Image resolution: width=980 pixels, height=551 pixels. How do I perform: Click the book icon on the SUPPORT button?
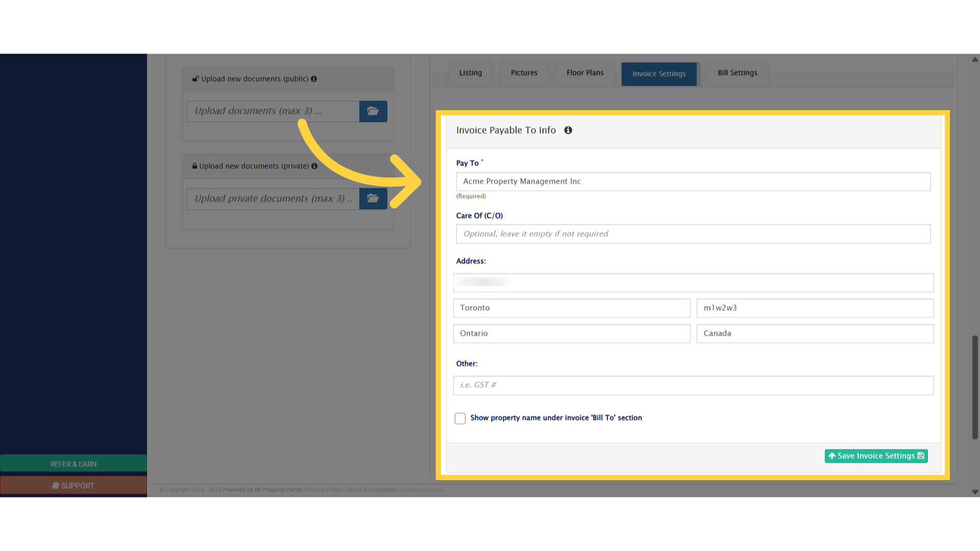pos(56,485)
